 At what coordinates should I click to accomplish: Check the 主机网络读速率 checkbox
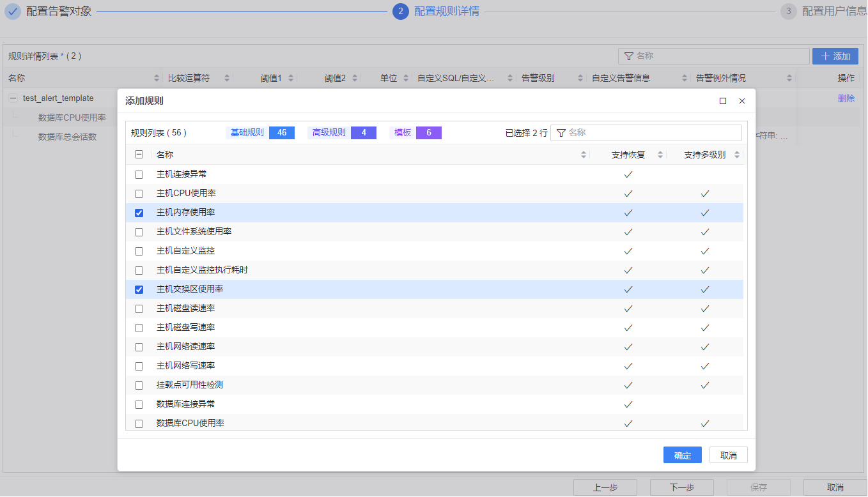click(x=139, y=347)
